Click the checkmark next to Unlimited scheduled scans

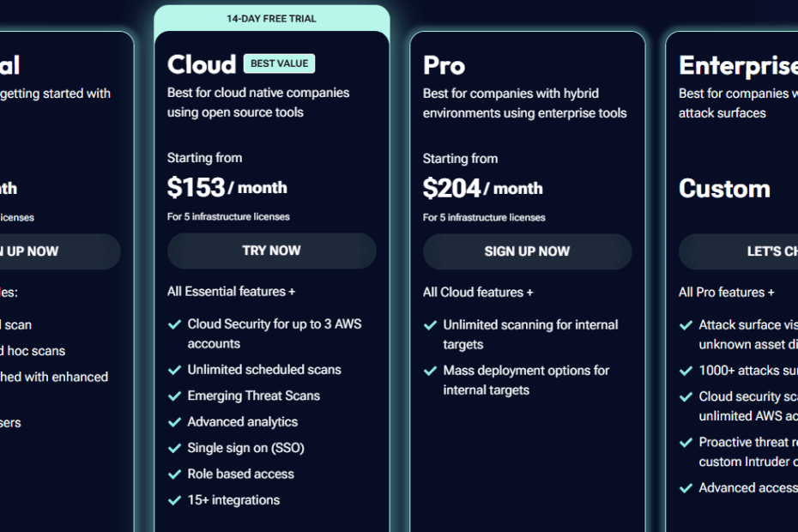point(174,370)
